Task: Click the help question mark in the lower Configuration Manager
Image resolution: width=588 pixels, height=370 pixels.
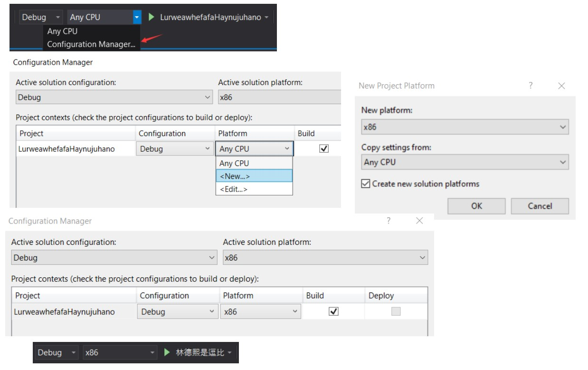Action: pos(389,221)
